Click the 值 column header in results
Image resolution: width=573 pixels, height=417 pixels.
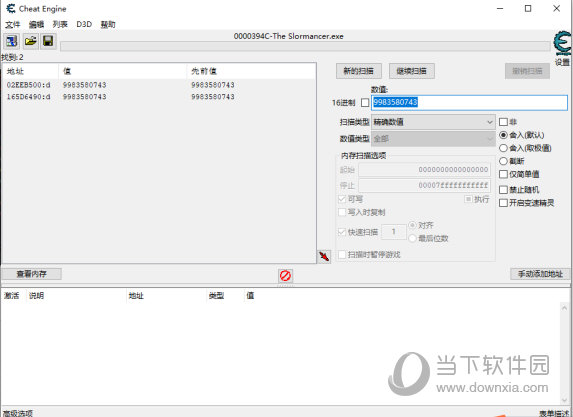122,71
